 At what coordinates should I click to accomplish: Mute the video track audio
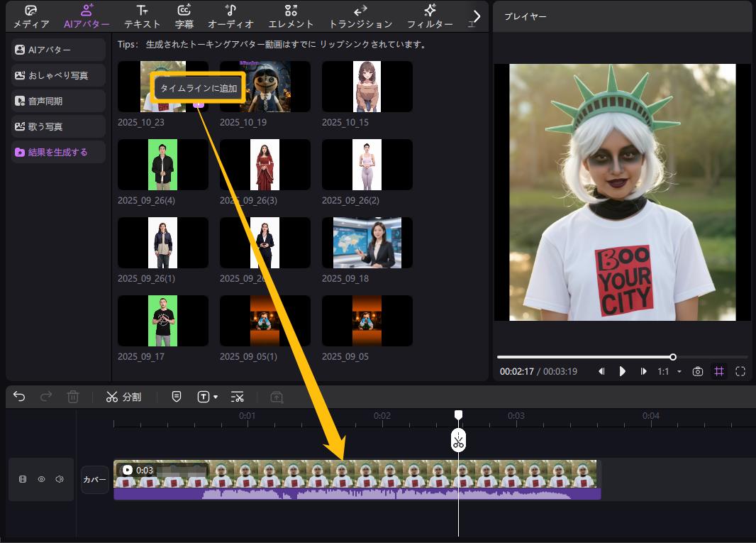(x=60, y=479)
